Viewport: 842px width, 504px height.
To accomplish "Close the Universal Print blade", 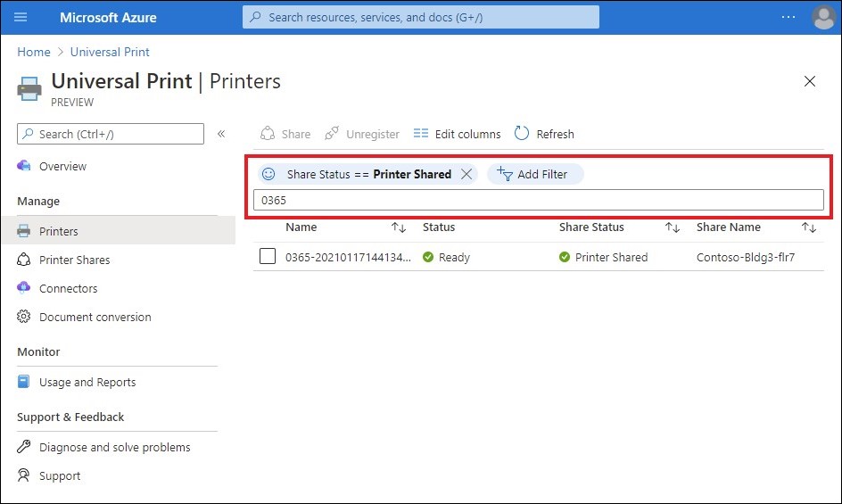I will pos(809,81).
